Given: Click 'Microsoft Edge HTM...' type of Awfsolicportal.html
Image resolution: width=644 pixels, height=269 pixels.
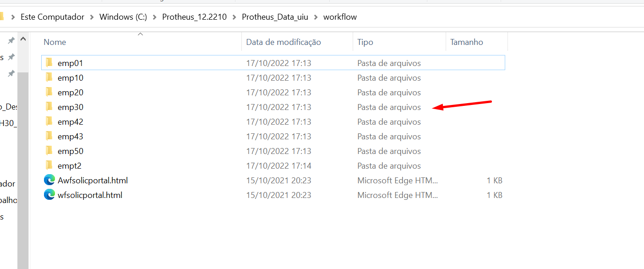Looking at the screenshot, I should tap(397, 180).
